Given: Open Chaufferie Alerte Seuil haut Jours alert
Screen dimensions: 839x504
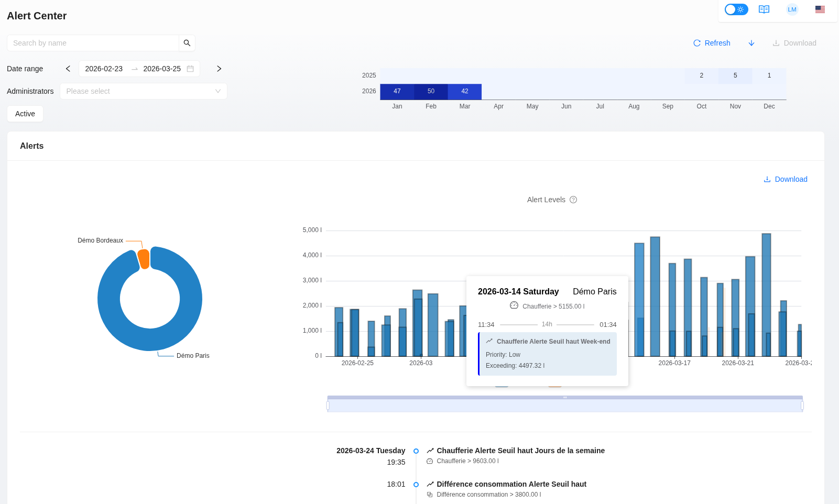Looking at the screenshot, I should click(520, 451).
